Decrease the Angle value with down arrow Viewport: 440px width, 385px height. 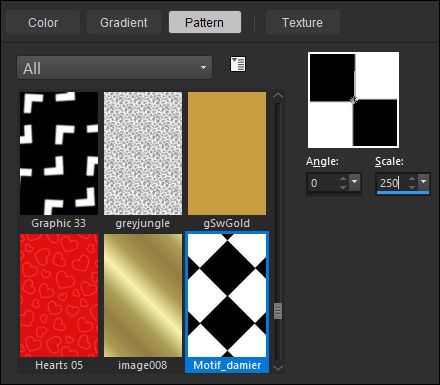(x=343, y=187)
